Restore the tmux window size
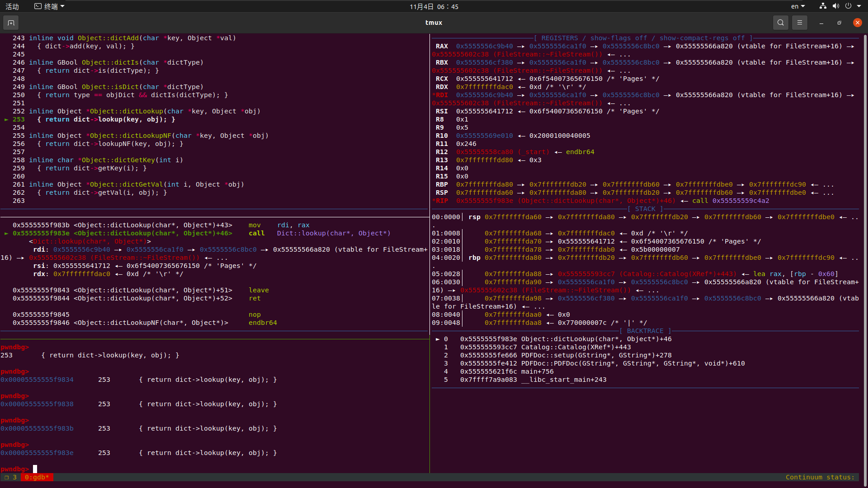The image size is (868, 488). [839, 23]
